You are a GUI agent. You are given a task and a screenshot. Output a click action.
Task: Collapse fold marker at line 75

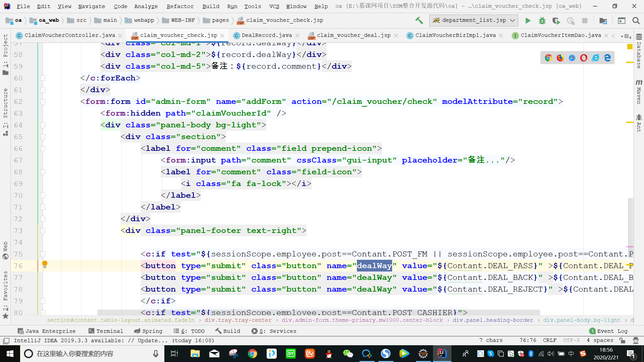point(43,254)
